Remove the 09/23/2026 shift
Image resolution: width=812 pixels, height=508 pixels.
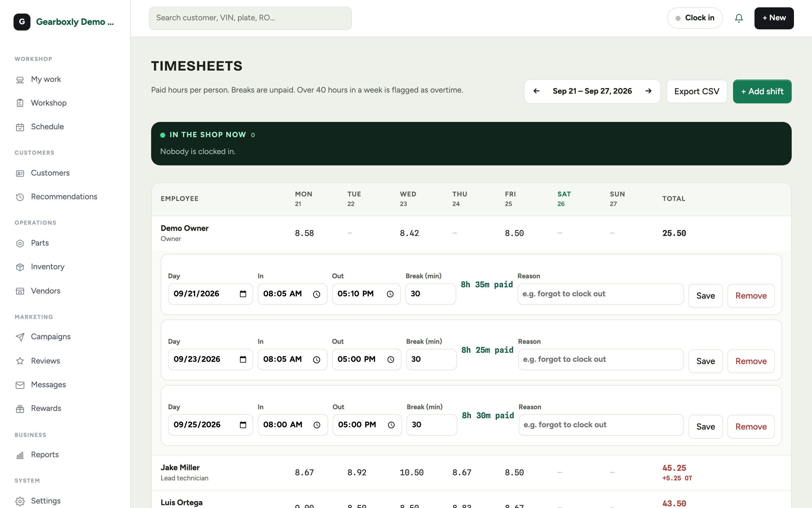[x=751, y=361]
